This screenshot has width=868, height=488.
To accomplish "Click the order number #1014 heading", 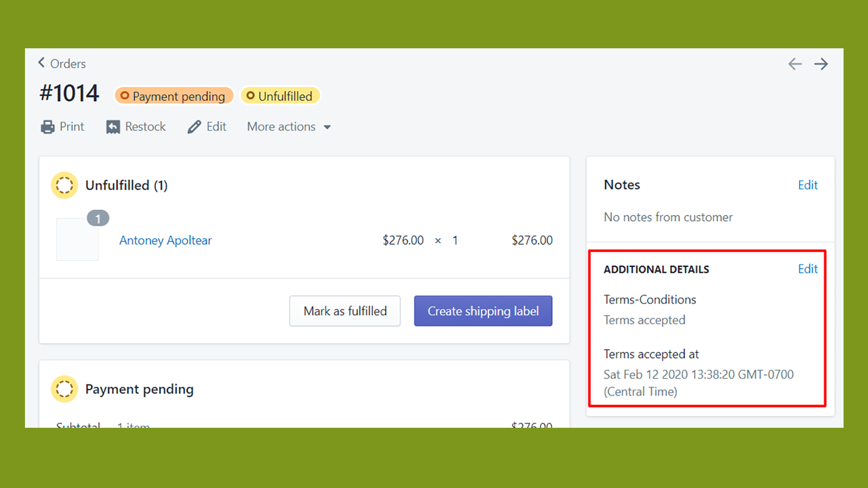I will pos(69,93).
